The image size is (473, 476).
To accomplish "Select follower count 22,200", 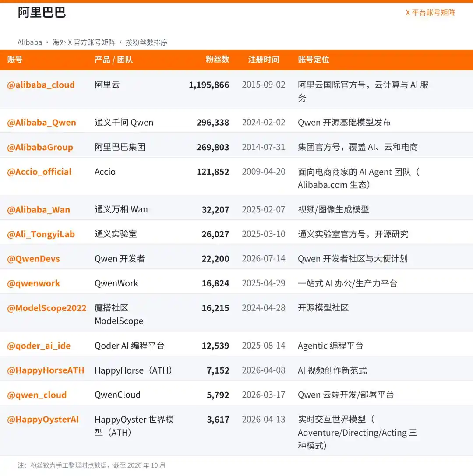I will 215,259.
